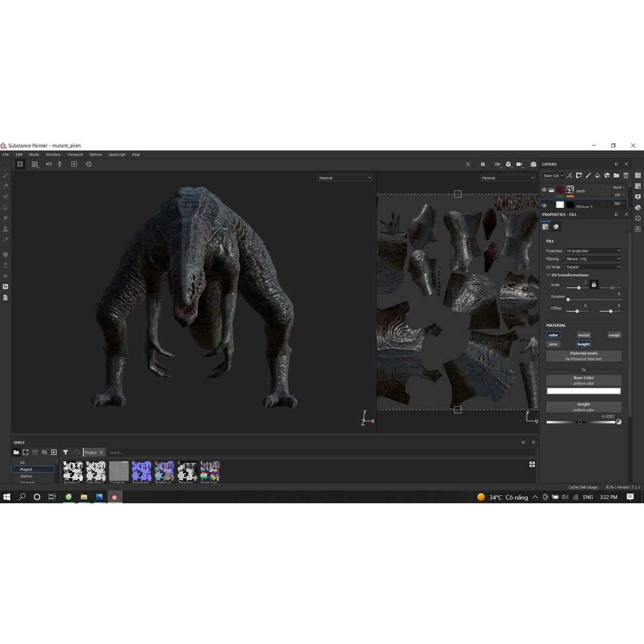Change teeth layer blend mode

click(x=618, y=187)
